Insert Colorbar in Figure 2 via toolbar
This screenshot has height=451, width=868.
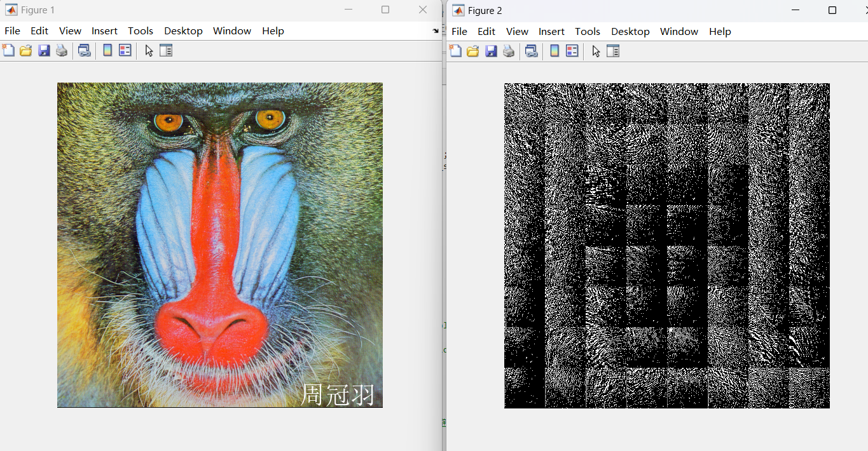(x=555, y=51)
